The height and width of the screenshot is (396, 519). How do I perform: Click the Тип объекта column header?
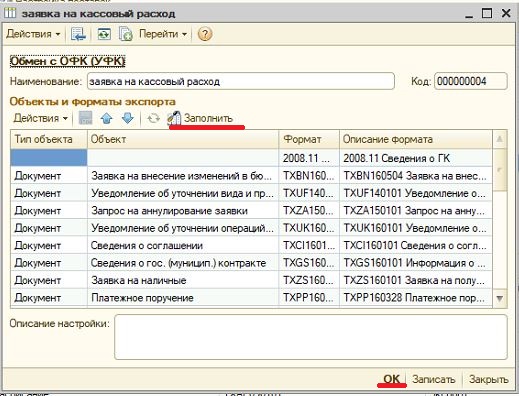pos(49,139)
